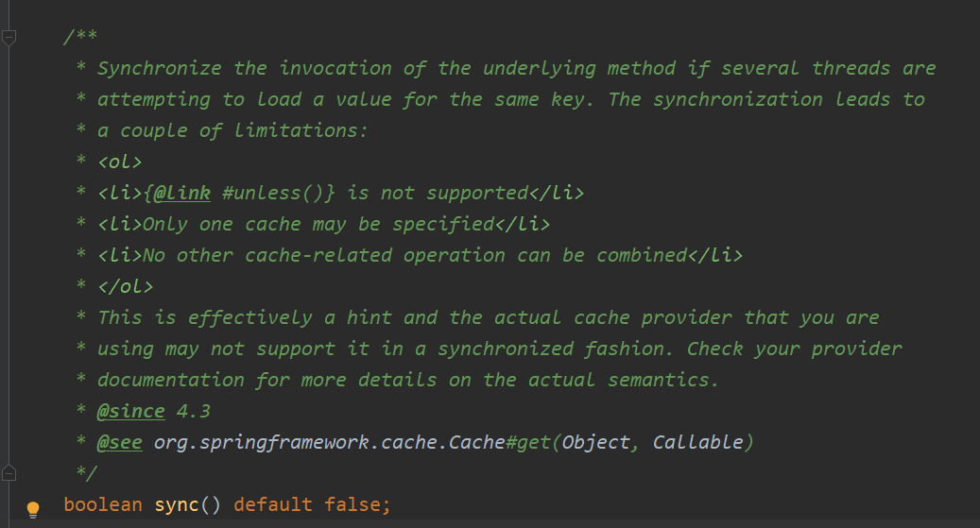
Task: Click the default keyword
Action: 272,505
